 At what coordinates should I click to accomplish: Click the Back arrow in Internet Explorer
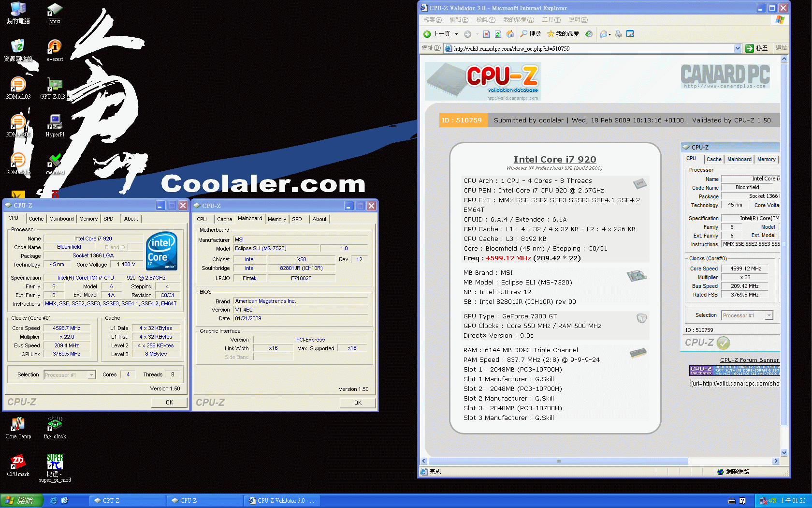coord(436,34)
